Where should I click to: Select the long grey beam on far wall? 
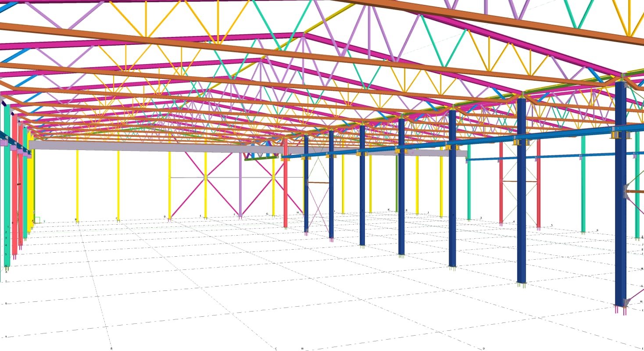pos(154,146)
